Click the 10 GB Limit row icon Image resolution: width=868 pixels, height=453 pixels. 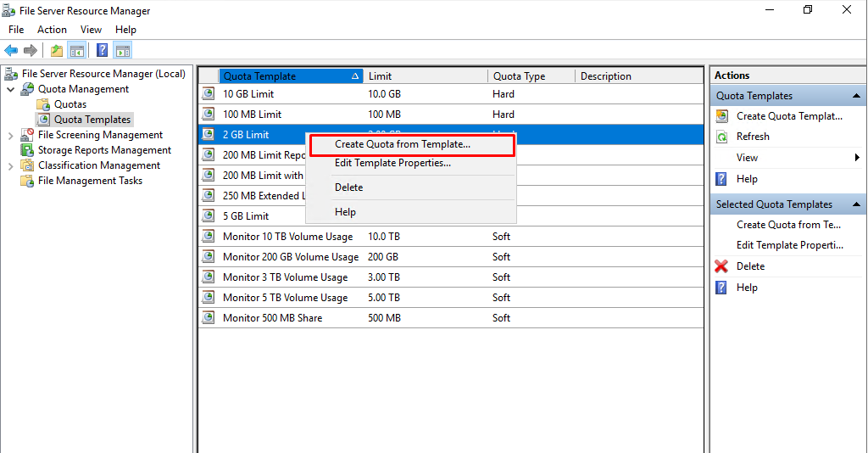click(x=209, y=93)
